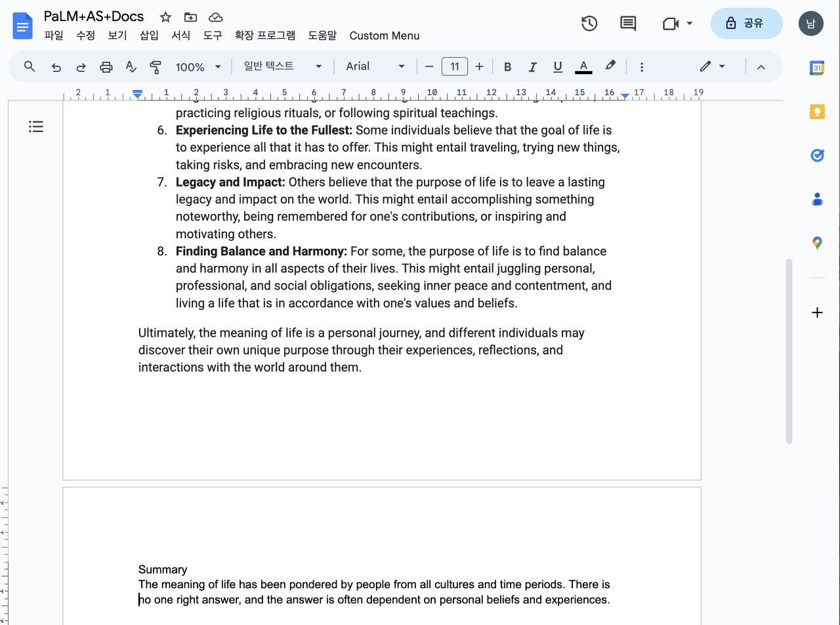This screenshot has height=625, width=840.
Task: Open Google Keep side panel
Action: click(x=817, y=112)
